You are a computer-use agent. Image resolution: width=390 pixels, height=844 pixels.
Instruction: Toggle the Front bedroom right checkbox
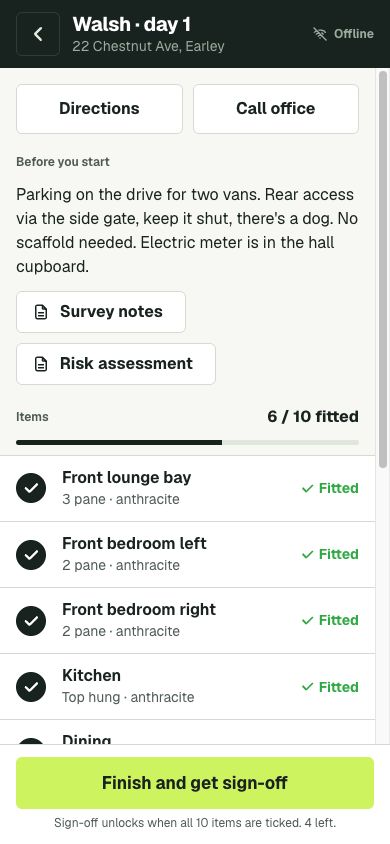coord(31,621)
